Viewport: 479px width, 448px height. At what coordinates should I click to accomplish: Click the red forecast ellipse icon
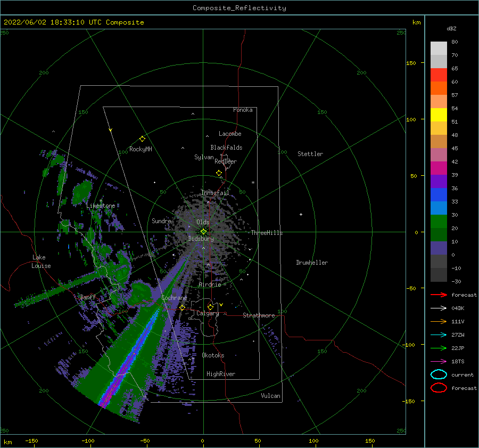pos(439,388)
